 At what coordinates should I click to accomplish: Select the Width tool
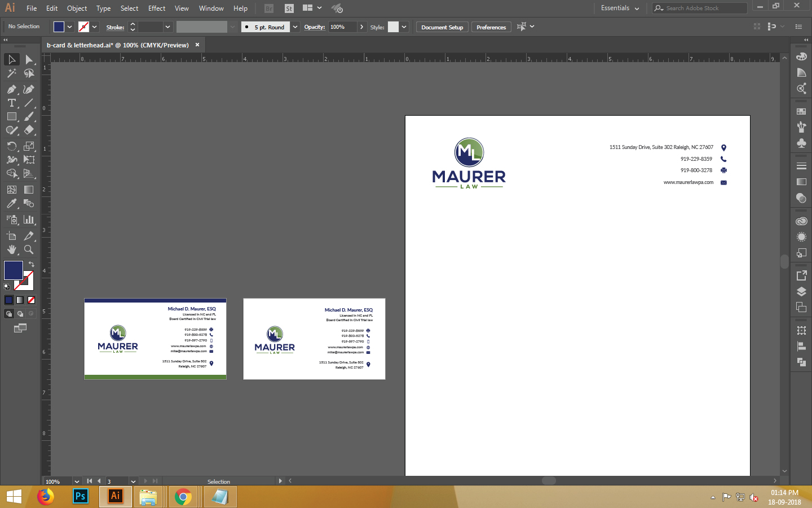[12, 160]
